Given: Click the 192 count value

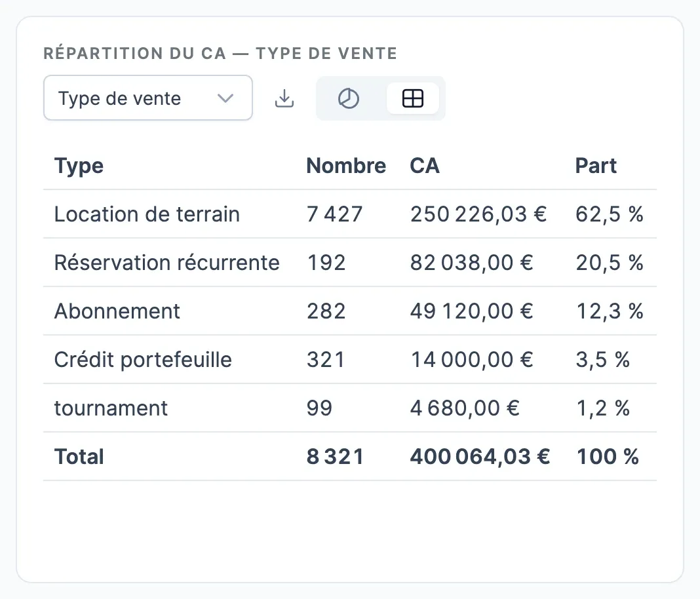Looking at the screenshot, I should [326, 262].
